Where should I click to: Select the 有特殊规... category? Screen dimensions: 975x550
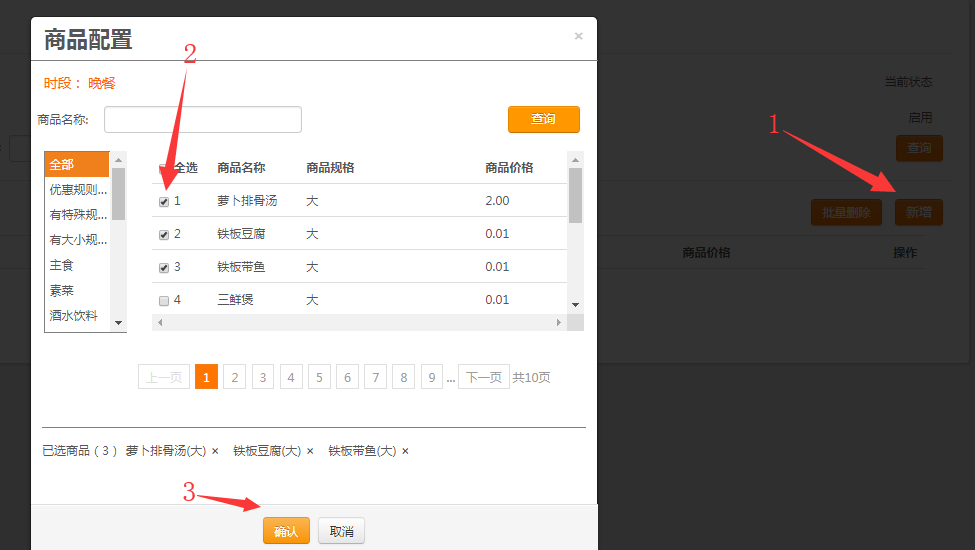coord(77,215)
